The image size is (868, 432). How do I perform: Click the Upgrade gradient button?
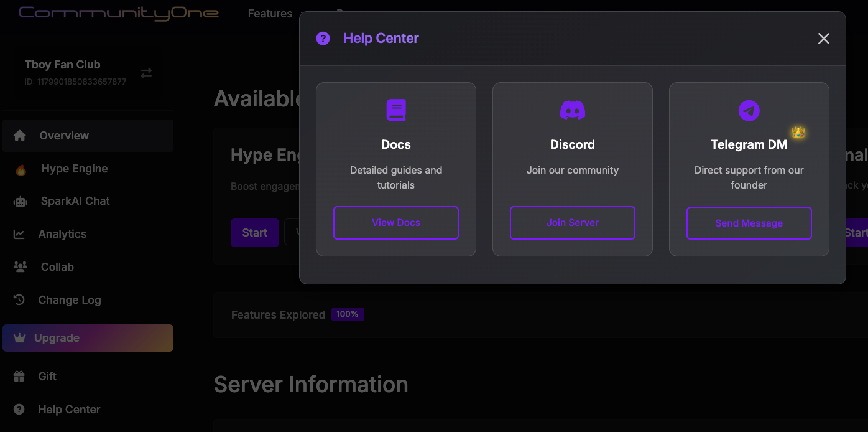pyautogui.click(x=88, y=338)
